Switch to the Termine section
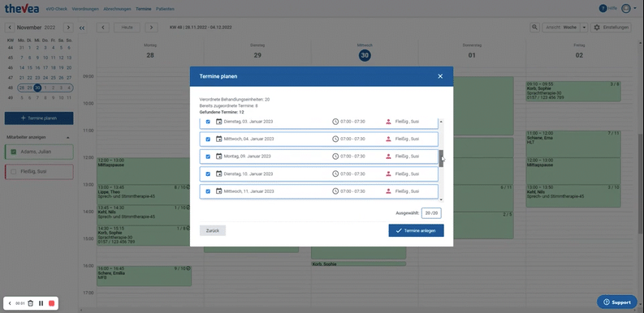 pyautogui.click(x=144, y=9)
